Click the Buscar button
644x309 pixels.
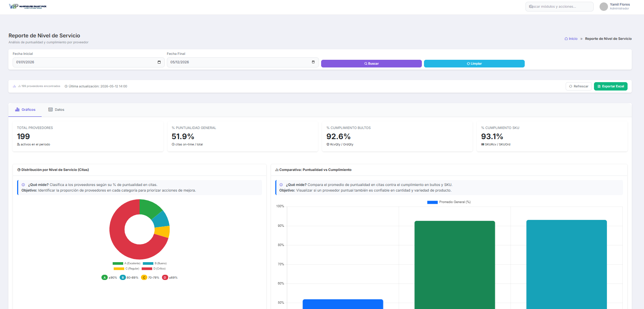[371, 64]
